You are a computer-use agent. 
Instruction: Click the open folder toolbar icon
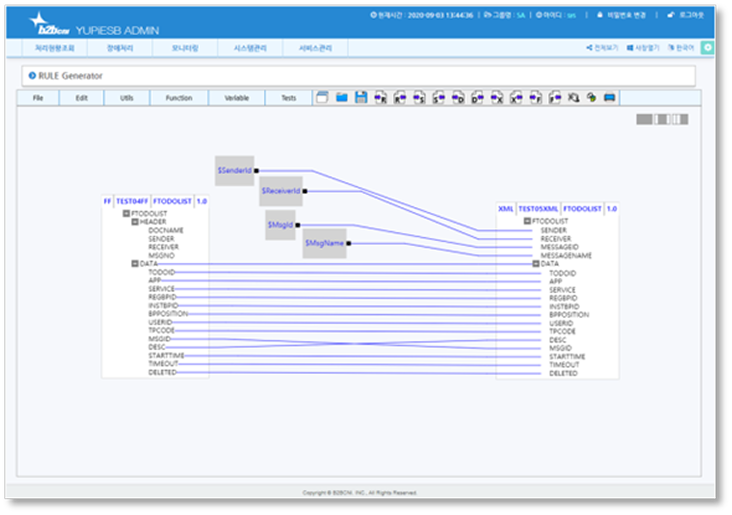pos(341,98)
